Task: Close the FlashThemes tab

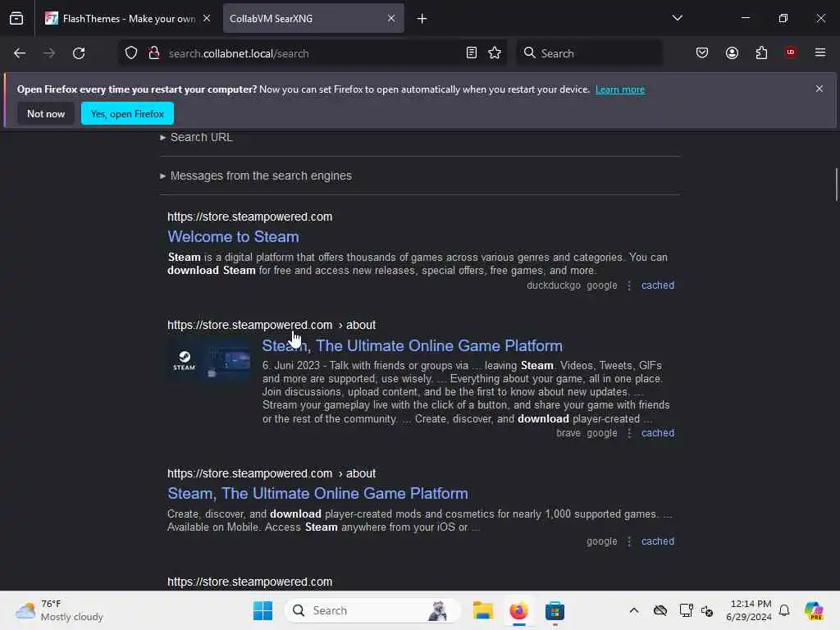Action: click(x=207, y=18)
